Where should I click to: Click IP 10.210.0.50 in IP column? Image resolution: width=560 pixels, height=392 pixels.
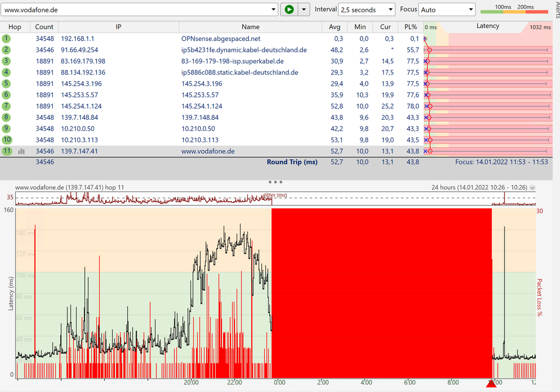[77, 128]
